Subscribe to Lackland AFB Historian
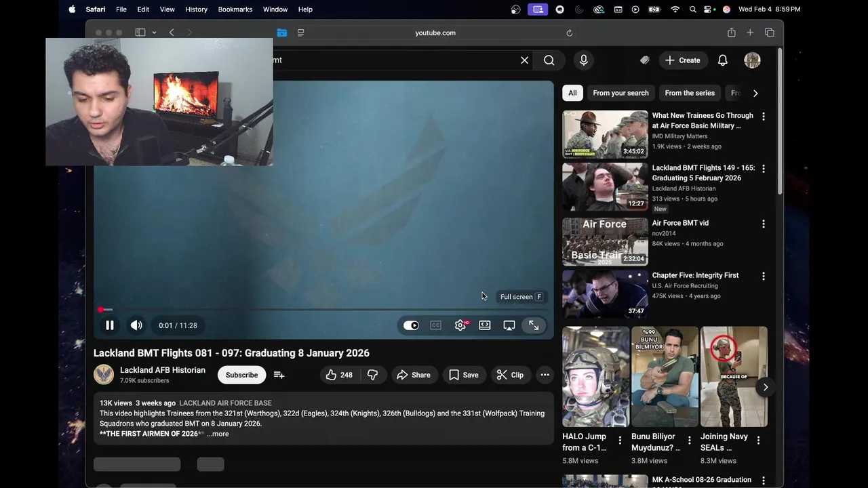The image size is (868, 488). pyautogui.click(x=241, y=375)
